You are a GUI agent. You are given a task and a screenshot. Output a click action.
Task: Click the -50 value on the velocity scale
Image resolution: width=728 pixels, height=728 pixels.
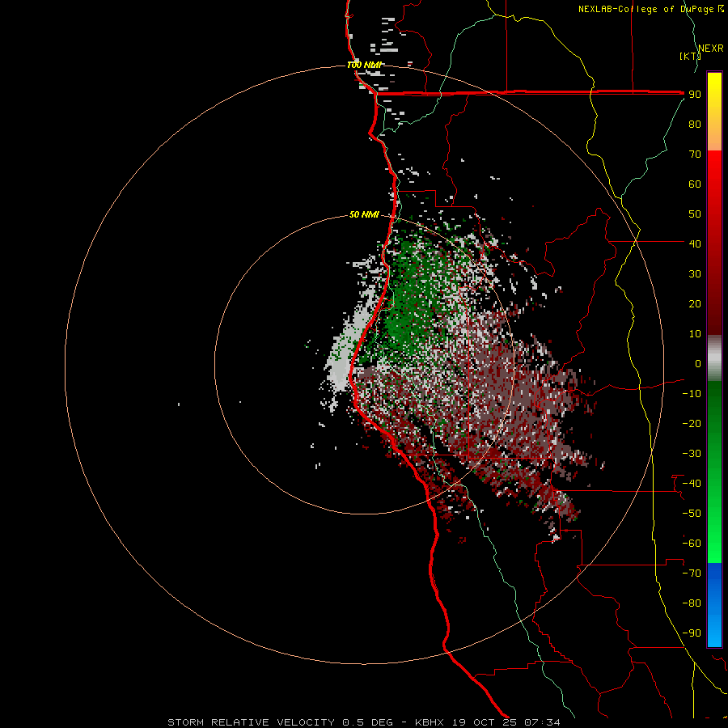pyautogui.click(x=692, y=514)
